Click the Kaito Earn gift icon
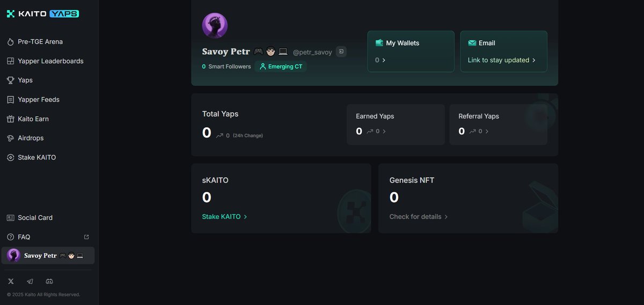Screen dimensions: 644x305 tap(10, 119)
